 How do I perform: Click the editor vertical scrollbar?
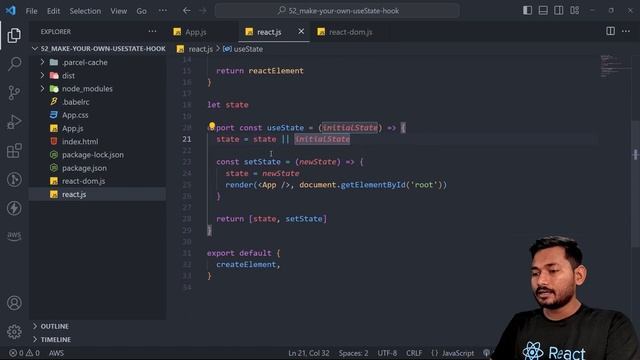pos(636,184)
